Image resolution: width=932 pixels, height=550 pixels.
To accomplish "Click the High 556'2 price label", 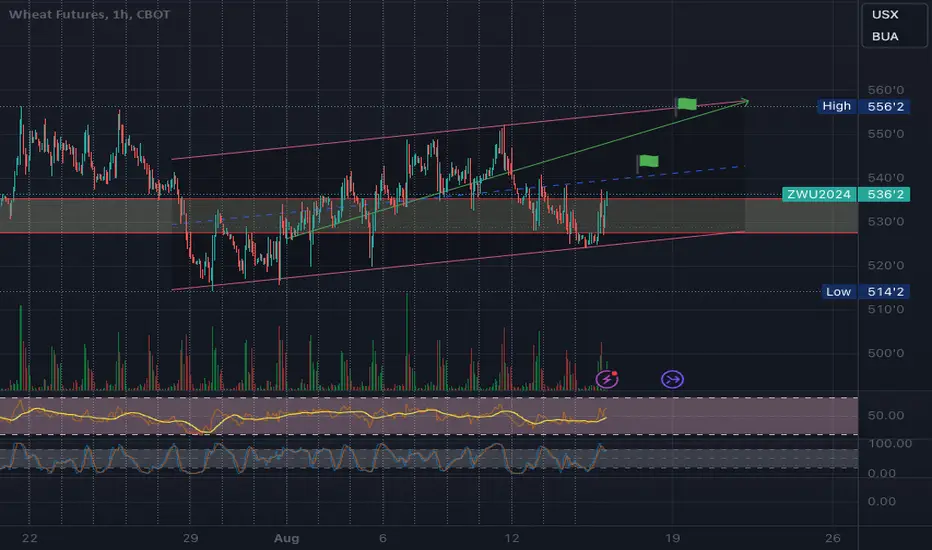I will 863,106.
